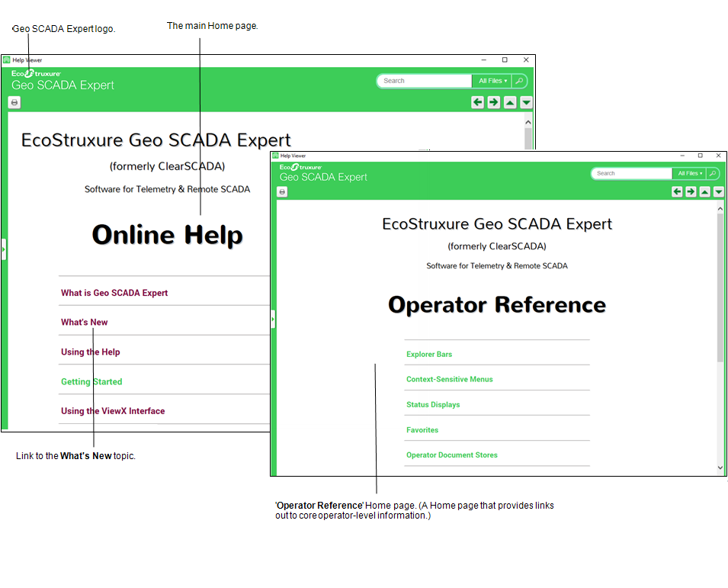Open All Files filter in Operator Reference window
This screenshot has height=588, width=728.
[689, 173]
